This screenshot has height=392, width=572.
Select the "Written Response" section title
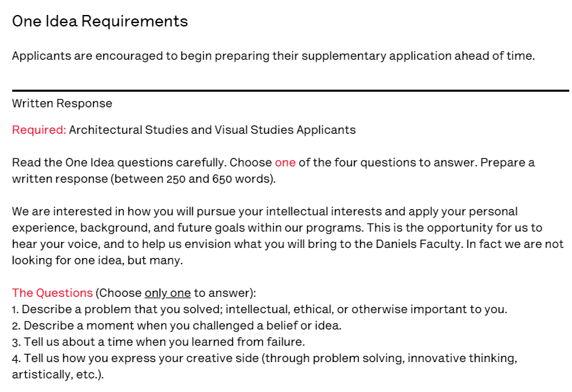click(x=62, y=104)
